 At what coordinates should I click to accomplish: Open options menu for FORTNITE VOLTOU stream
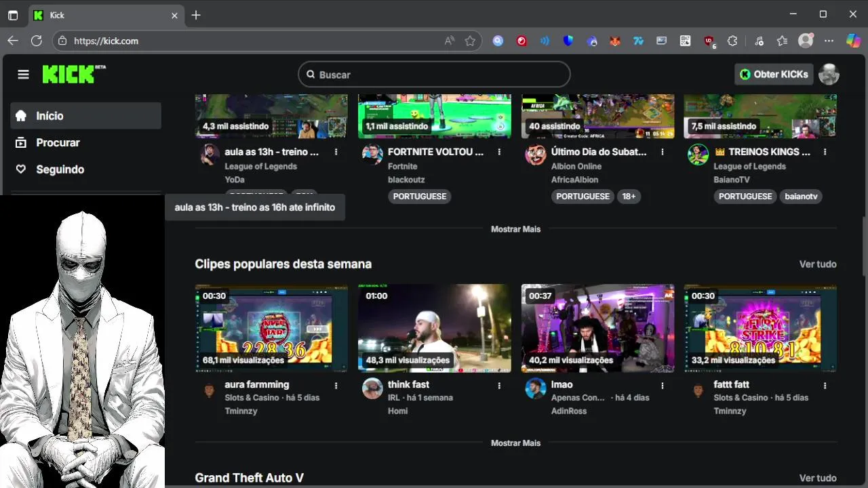[499, 152]
